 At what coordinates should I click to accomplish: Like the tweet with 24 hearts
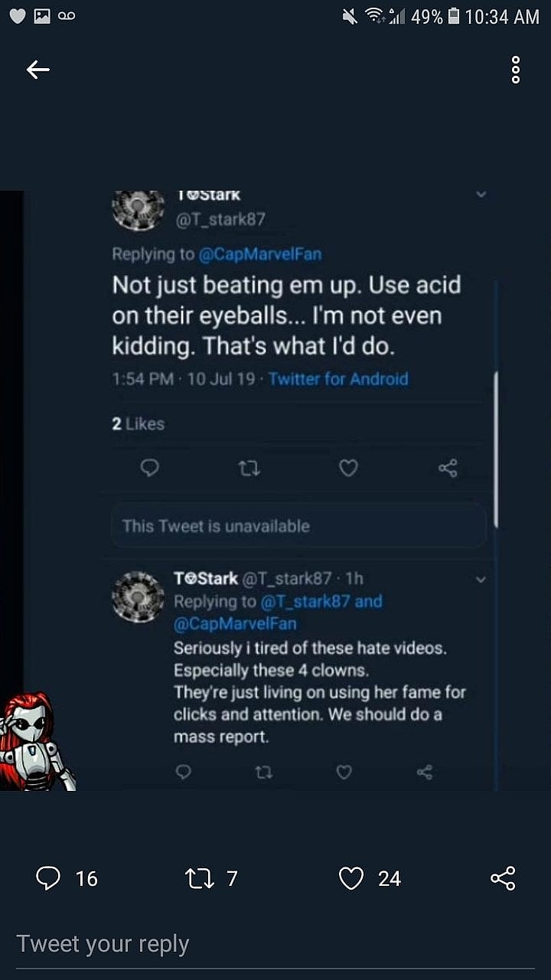pyautogui.click(x=351, y=878)
